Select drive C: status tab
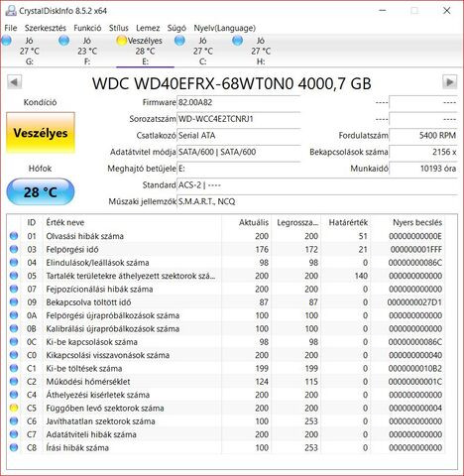 202,51
